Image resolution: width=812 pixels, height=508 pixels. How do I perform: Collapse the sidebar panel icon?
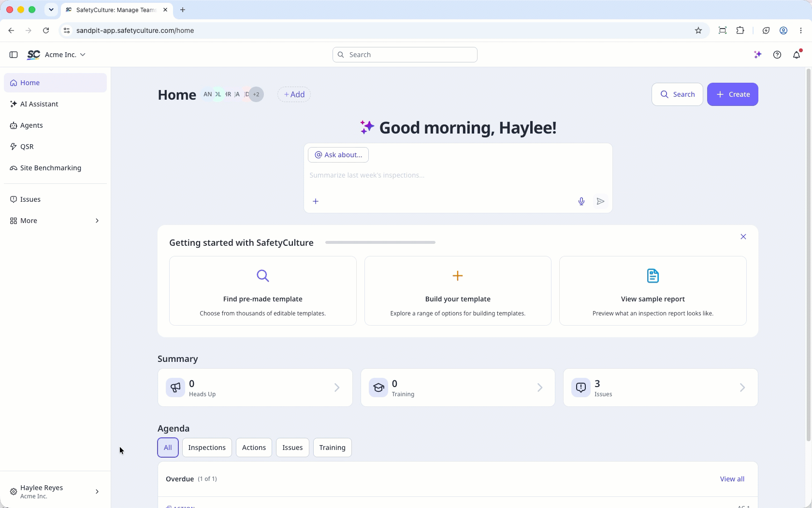coord(14,55)
